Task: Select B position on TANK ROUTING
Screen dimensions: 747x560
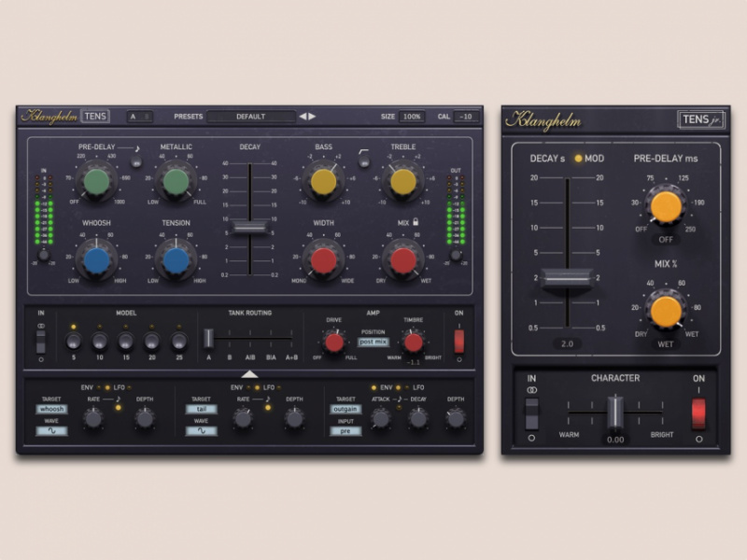Action: (x=229, y=357)
